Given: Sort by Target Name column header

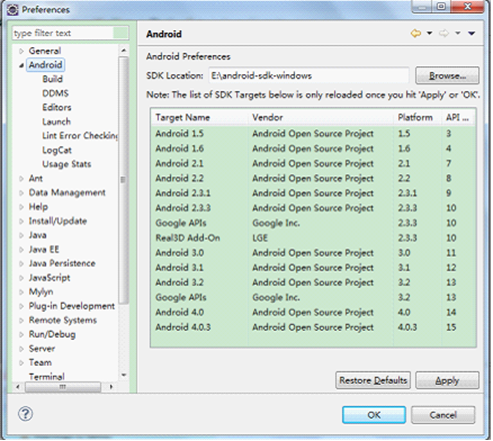Looking at the screenshot, I should coord(200,117).
